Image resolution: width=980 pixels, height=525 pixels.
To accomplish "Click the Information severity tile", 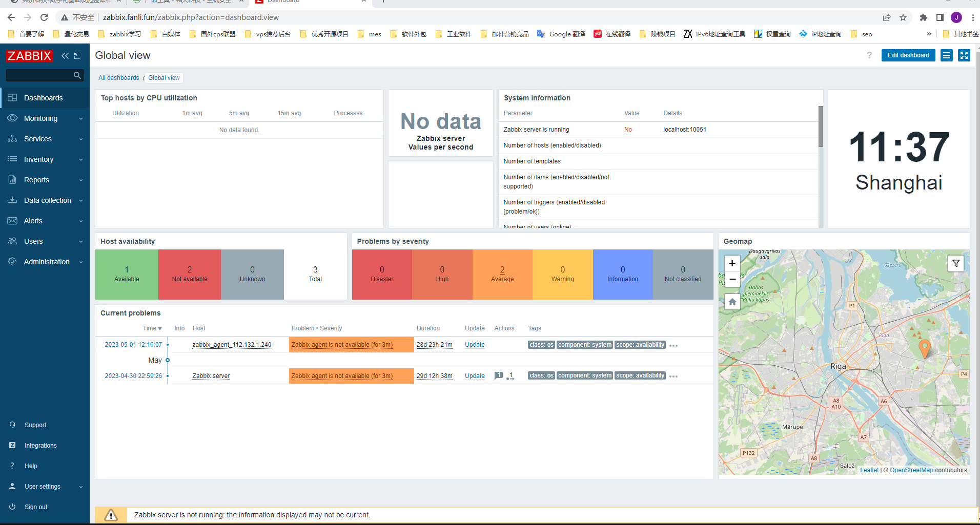I will 623,275.
